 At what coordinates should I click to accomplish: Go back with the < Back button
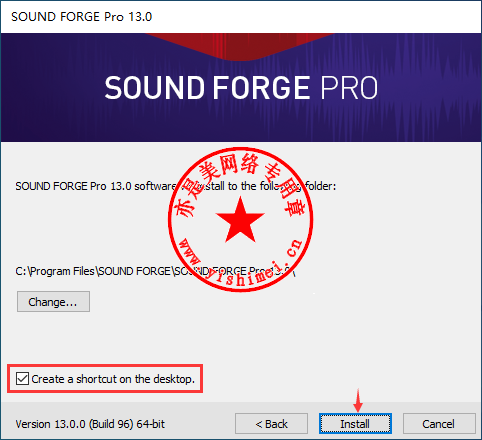pos(271,424)
